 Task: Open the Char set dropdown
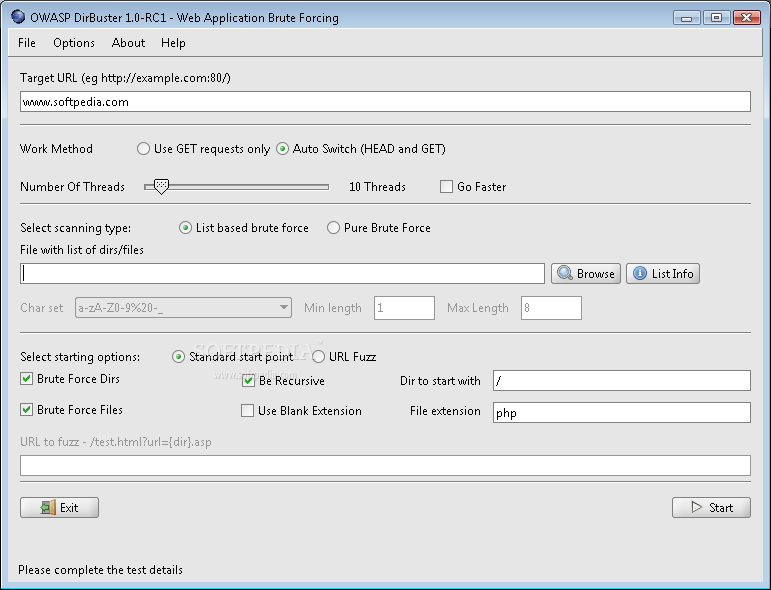click(x=183, y=308)
